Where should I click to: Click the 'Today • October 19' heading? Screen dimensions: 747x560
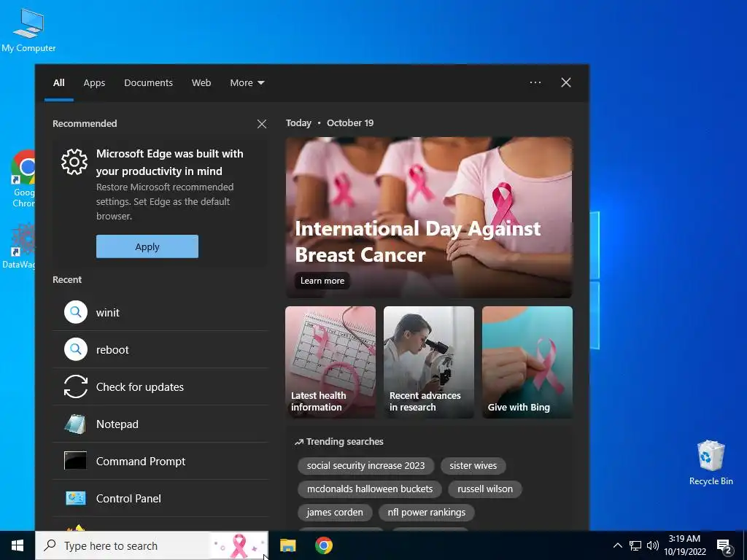[x=330, y=122]
